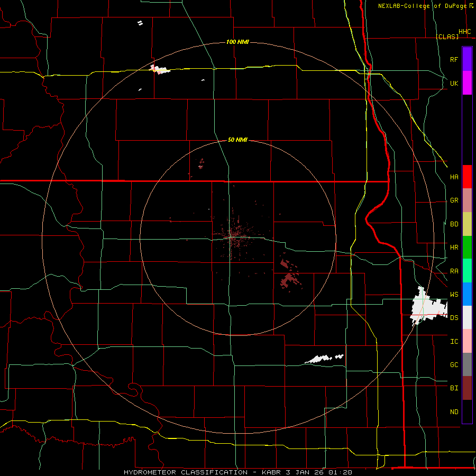Click the WS blue legend swatch
This screenshot has width=476, height=476.
pyautogui.click(x=467, y=294)
